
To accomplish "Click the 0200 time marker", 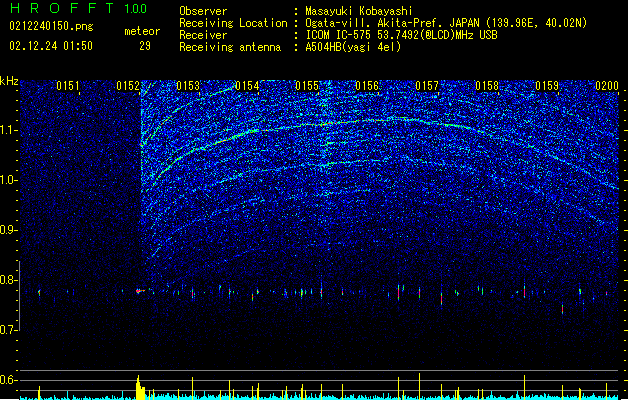I will coord(607,86).
